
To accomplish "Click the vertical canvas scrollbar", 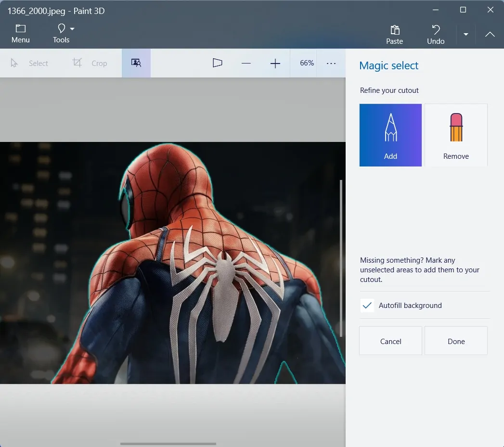I will pos(341,258).
